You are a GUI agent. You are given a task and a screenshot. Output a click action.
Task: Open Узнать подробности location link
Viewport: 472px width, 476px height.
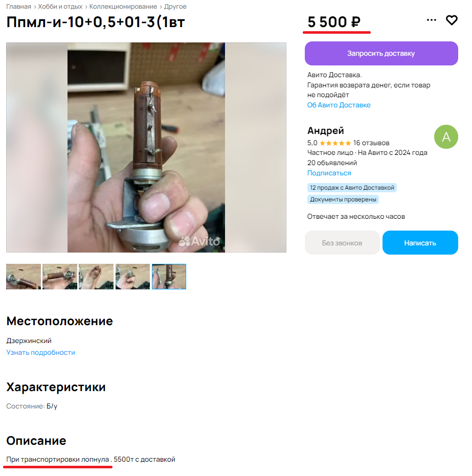[41, 352]
